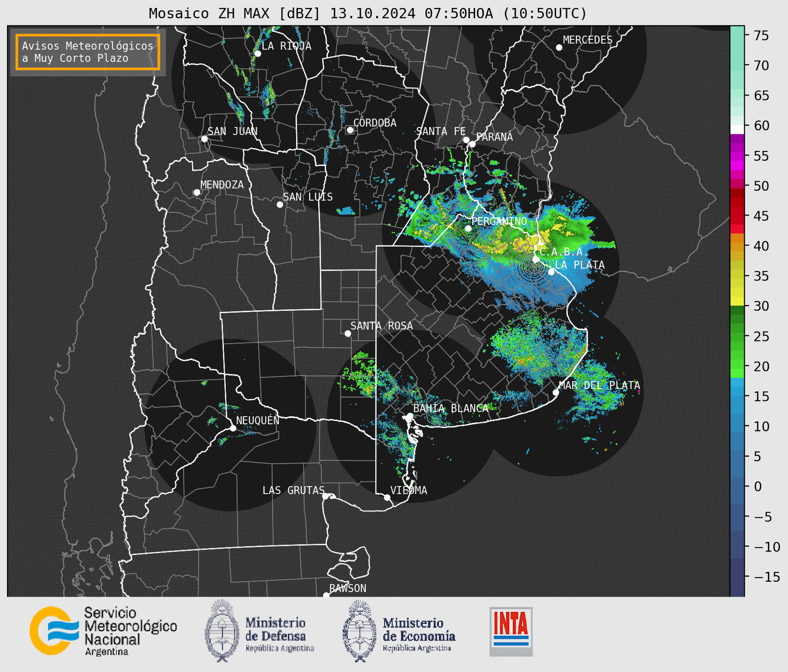Image resolution: width=788 pixels, height=672 pixels.
Task: Click the CÓRDOBA label text
Action: tap(375, 122)
